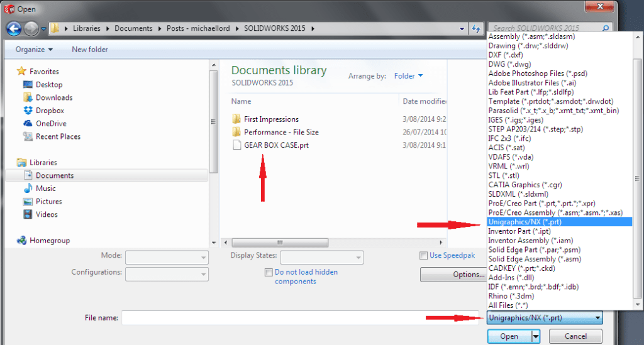The width and height of the screenshot is (644, 345).
Task: Enable the Use Speedpak checkbox
Action: coord(424,256)
